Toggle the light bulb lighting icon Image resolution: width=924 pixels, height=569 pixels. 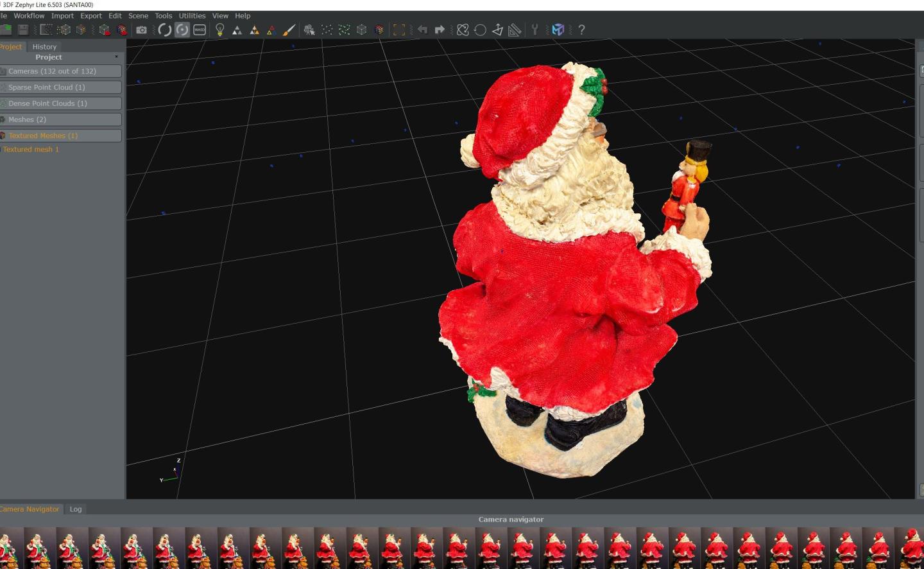click(x=220, y=30)
